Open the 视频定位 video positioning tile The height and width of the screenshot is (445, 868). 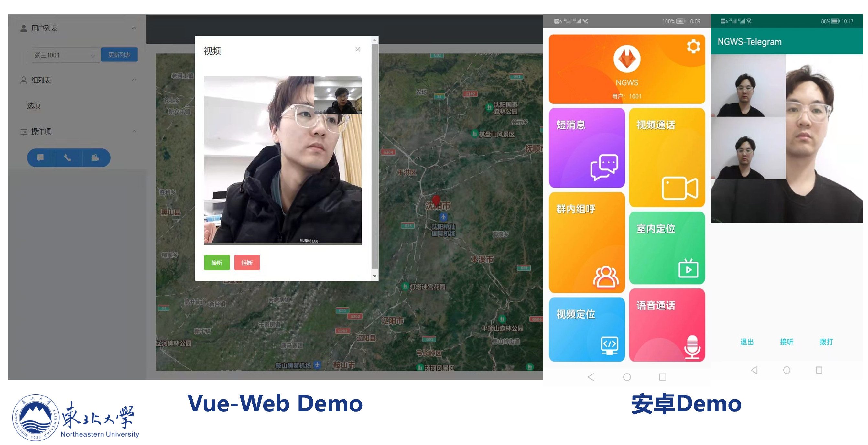click(587, 329)
